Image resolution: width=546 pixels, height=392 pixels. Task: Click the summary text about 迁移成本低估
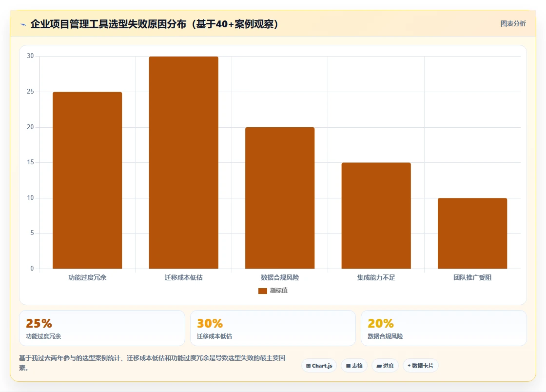pos(152,363)
